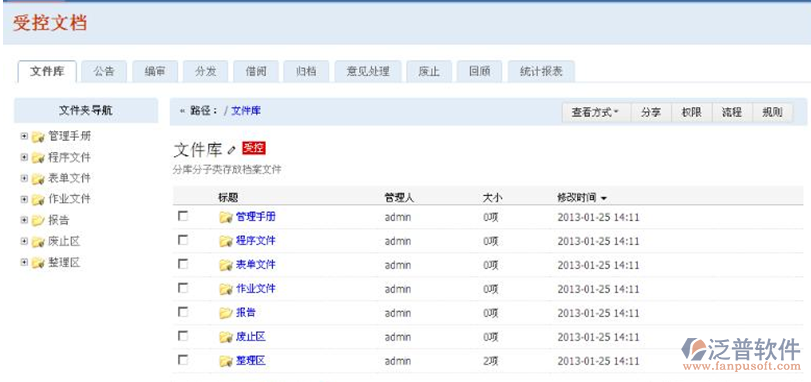Screen dimensions: 811x382
Task: Switch to the 公告 tab
Action: coord(104,72)
